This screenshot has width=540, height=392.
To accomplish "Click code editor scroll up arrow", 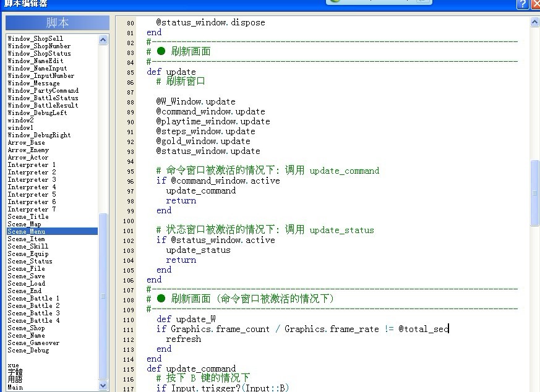I will coord(534,22).
